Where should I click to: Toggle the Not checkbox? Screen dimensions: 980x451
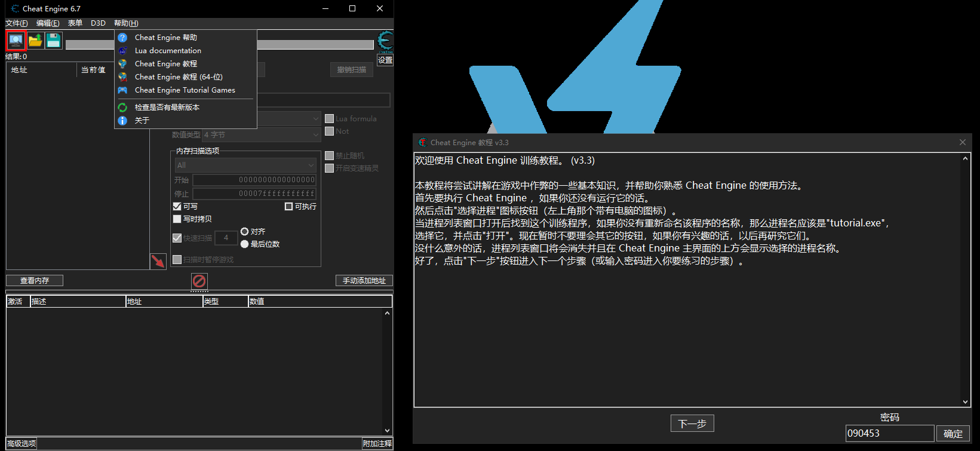(329, 131)
